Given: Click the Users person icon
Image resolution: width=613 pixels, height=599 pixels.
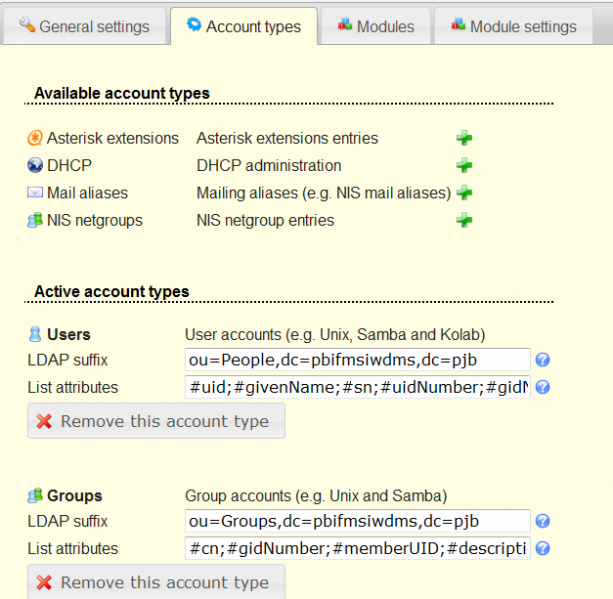Looking at the screenshot, I should 35,334.
